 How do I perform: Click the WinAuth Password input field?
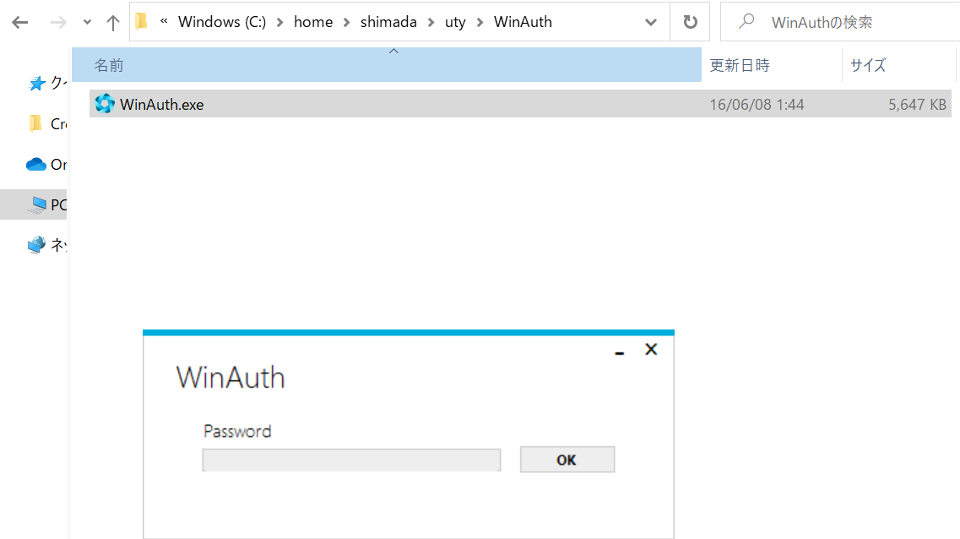[351, 460]
